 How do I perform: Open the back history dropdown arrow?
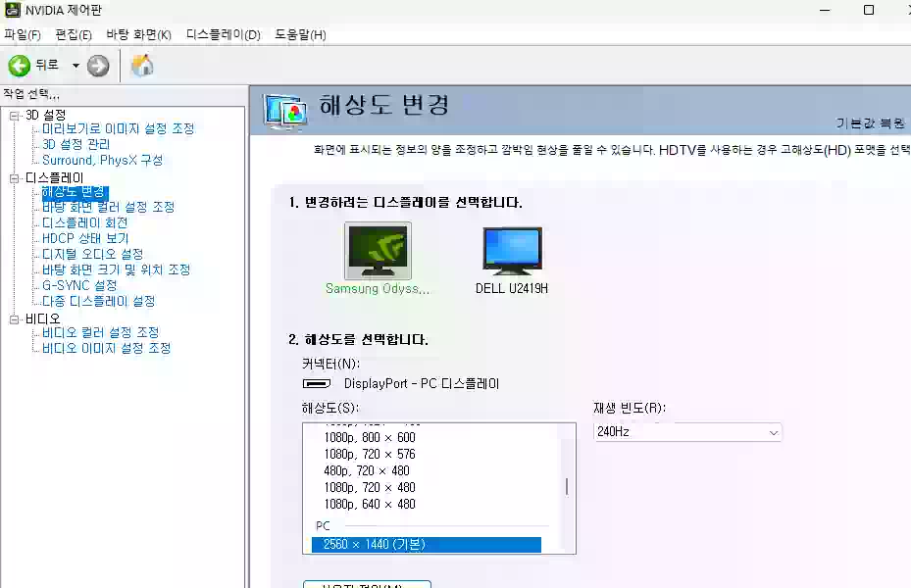(76, 66)
